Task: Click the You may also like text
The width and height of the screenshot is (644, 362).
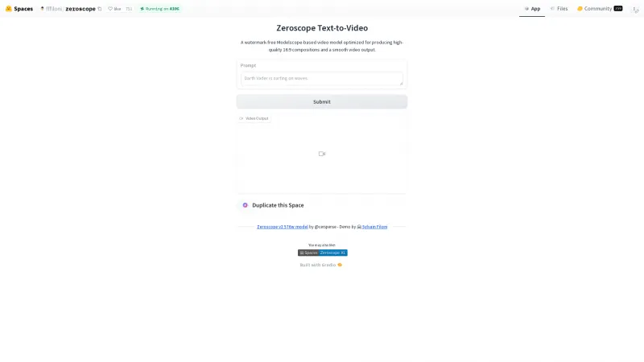Action: click(321, 245)
